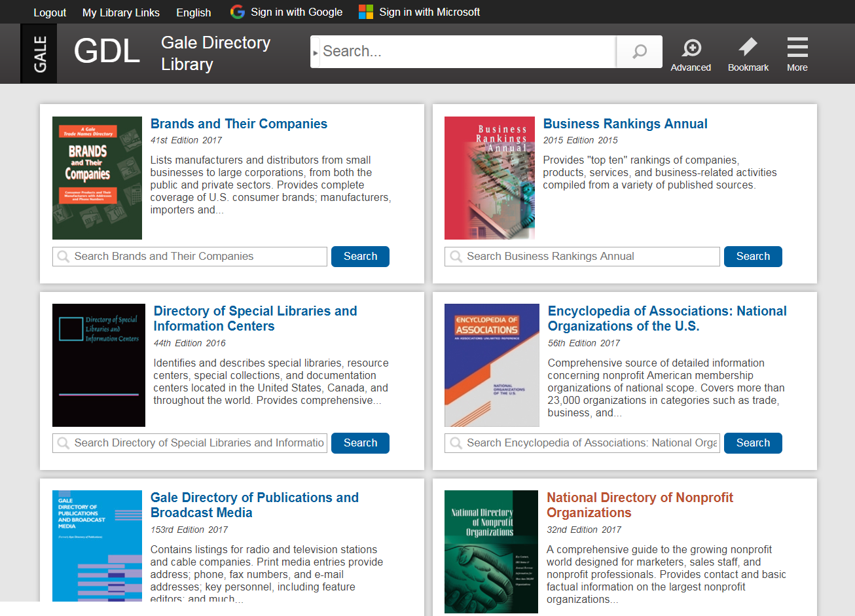Click National Directory of Nonprofit cover thumbnail
This screenshot has height=616, width=855.
[x=491, y=552]
